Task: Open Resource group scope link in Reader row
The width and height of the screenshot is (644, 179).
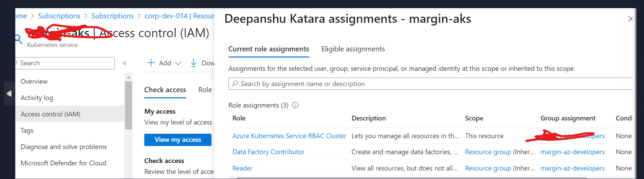Action: click(x=488, y=168)
